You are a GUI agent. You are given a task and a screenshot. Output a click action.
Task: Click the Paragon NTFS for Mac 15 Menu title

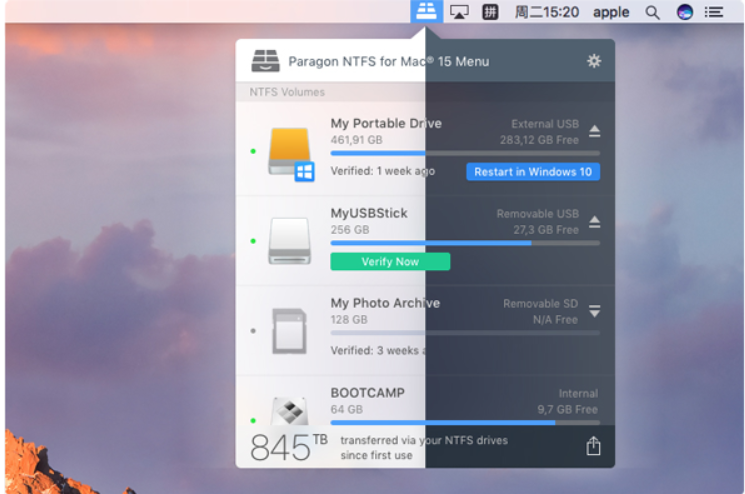tap(389, 61)
